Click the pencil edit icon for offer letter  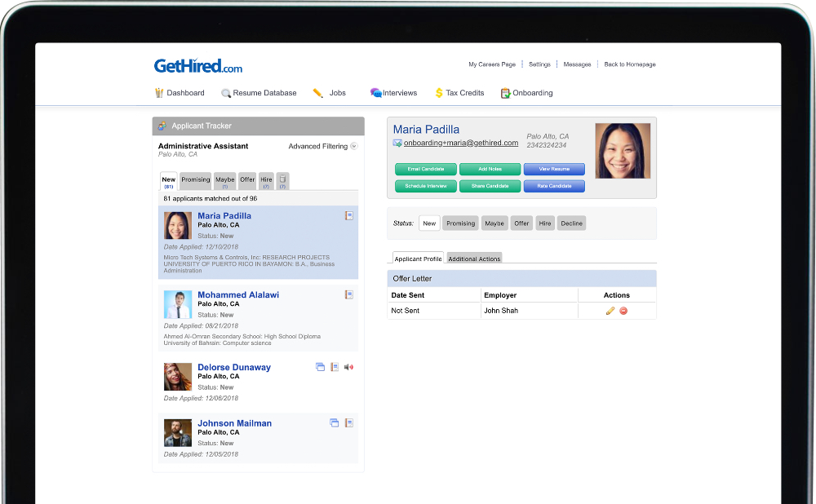click(x=610, y=311)
